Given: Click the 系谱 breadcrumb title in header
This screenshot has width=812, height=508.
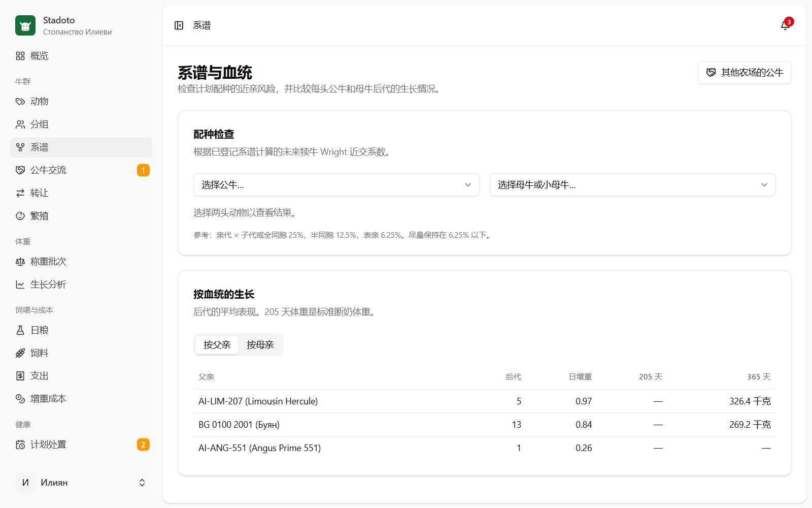Looking at the screenshot, I should coord(201,25).
